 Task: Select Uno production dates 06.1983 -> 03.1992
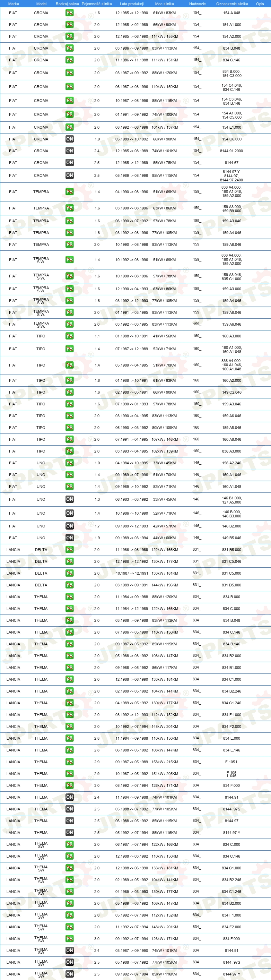coord(131,499)
